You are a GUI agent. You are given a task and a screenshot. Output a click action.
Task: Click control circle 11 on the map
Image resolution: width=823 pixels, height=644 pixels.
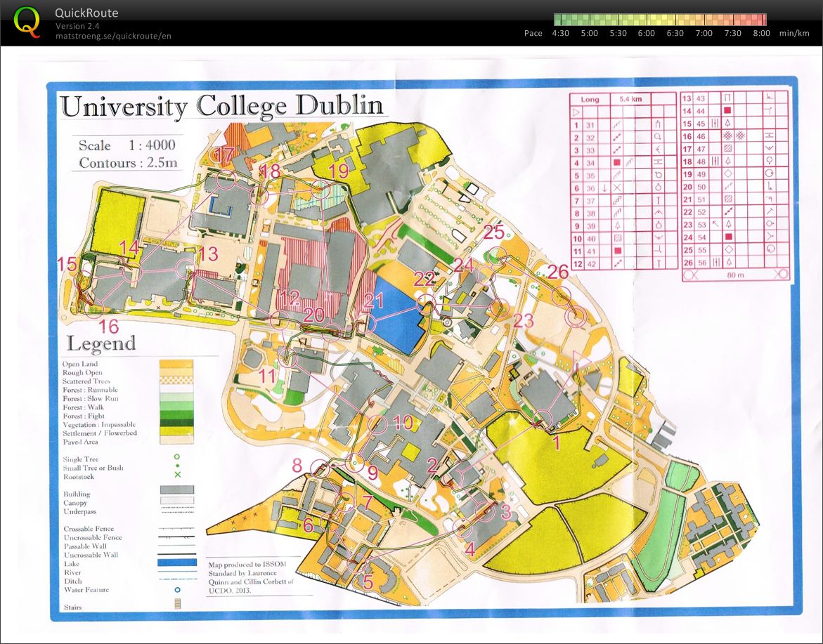[x=287, y=357]
